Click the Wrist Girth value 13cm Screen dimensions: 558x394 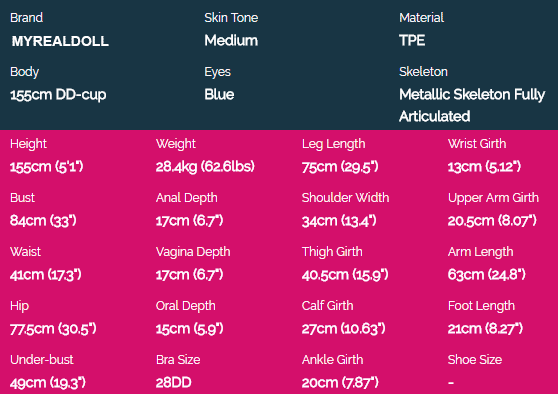pos(484,167)
